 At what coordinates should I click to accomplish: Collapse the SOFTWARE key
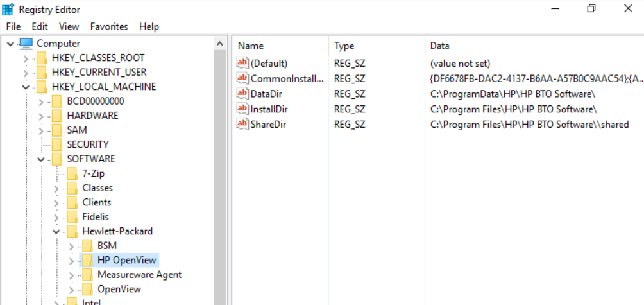click(x=41, y=159)
